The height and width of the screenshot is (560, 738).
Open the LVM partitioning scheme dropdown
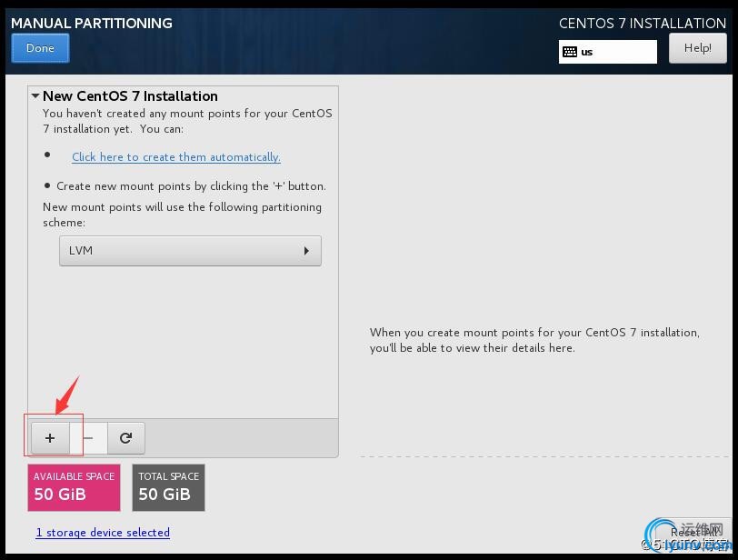tap(190, 251)
